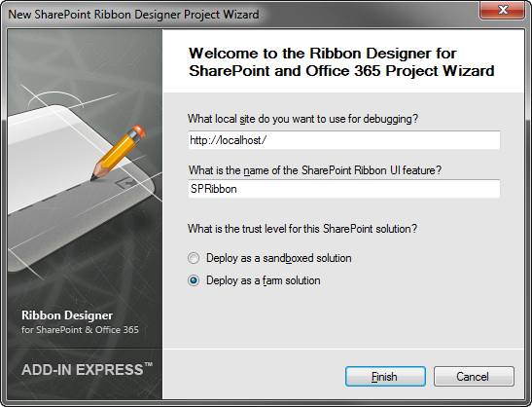Click the trust level question text
The height and width of the screenshot is (407, 532).
point(302,229)
